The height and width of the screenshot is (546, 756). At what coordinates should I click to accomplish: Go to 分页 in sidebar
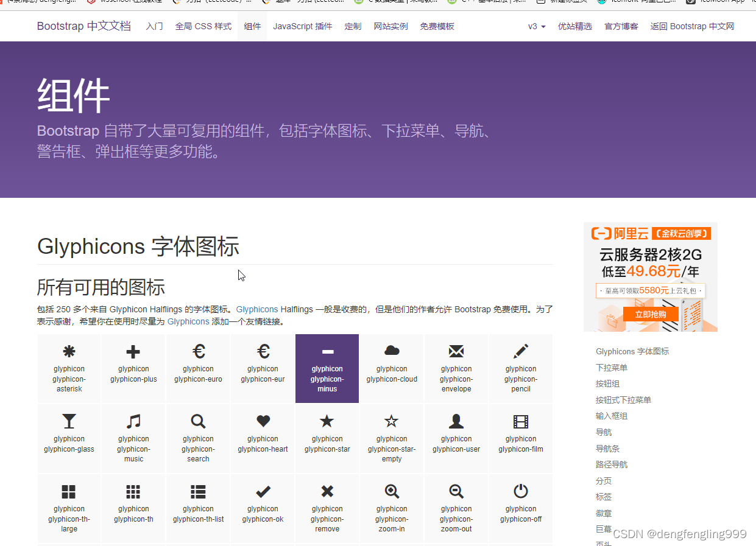(x=604, y=481)
